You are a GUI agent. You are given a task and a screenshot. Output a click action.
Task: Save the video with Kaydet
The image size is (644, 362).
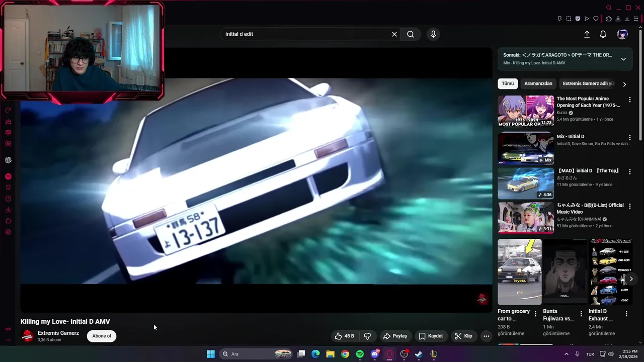(x=431, y=336)
